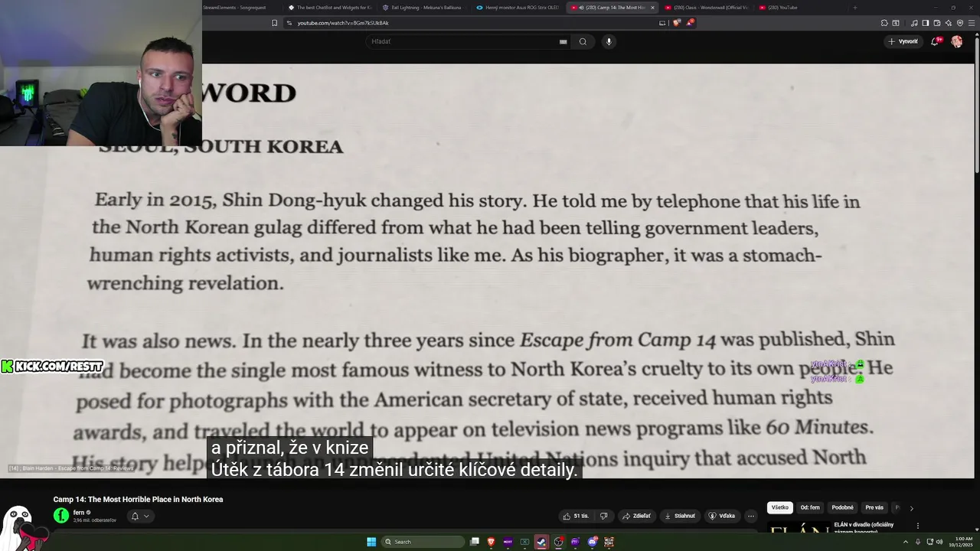Switch to StreamElements Songrequest tab

pyautogui.click(x=236, y=8)
